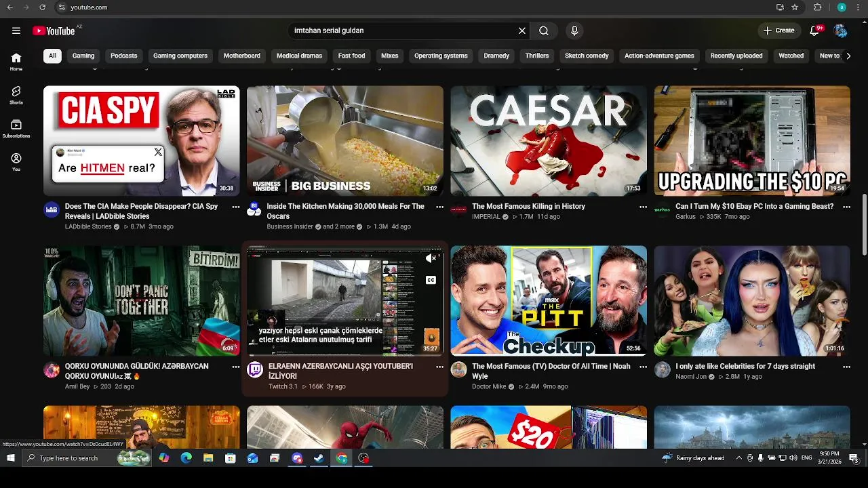Open the Business Insider channel avatar
Viewport: 868px width, 488px height.
[x=254, y=209]
